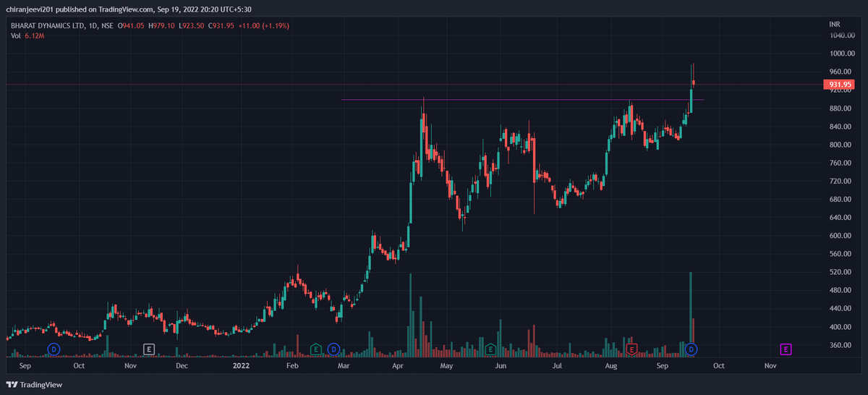Click the Dec label on time axis
Viewport: 868px width, 395px height.
coord(182,366)
